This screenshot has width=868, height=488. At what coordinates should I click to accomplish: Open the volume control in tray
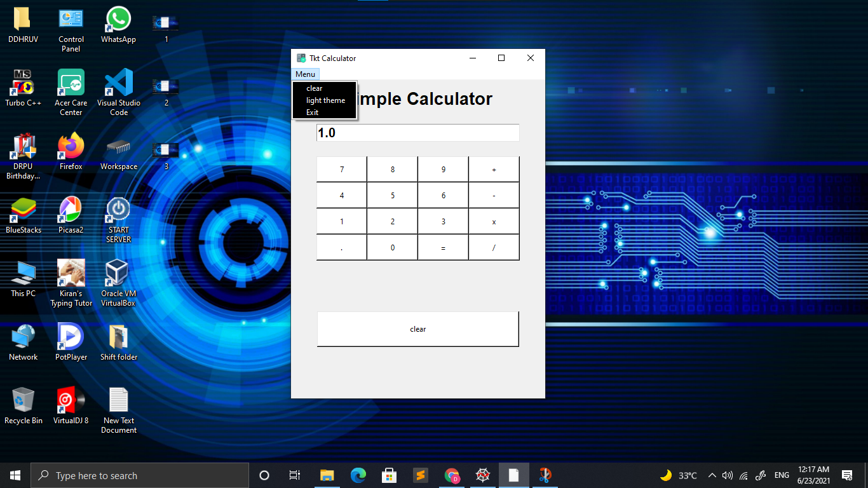[x=728, y=475]
